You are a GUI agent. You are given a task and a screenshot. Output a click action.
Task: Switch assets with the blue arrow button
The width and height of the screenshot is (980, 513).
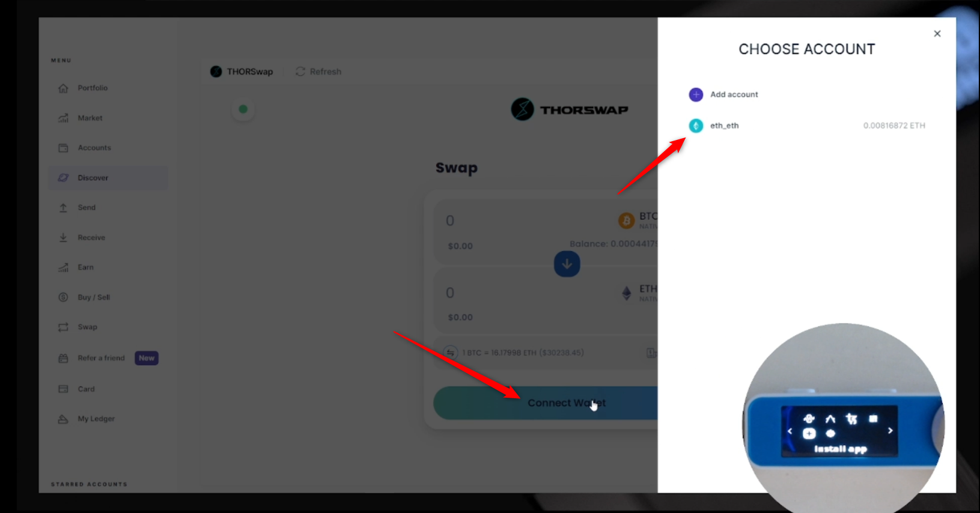tap(567, 264)
